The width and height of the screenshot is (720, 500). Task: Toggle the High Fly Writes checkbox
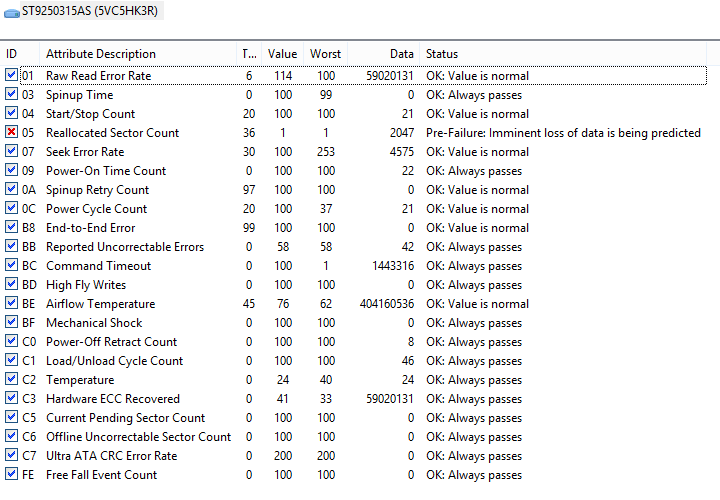[11, 284]
